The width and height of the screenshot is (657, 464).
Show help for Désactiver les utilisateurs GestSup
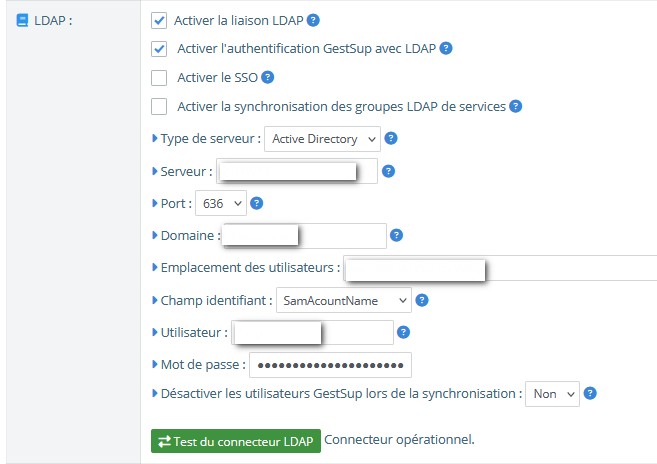tap(590, 393)
